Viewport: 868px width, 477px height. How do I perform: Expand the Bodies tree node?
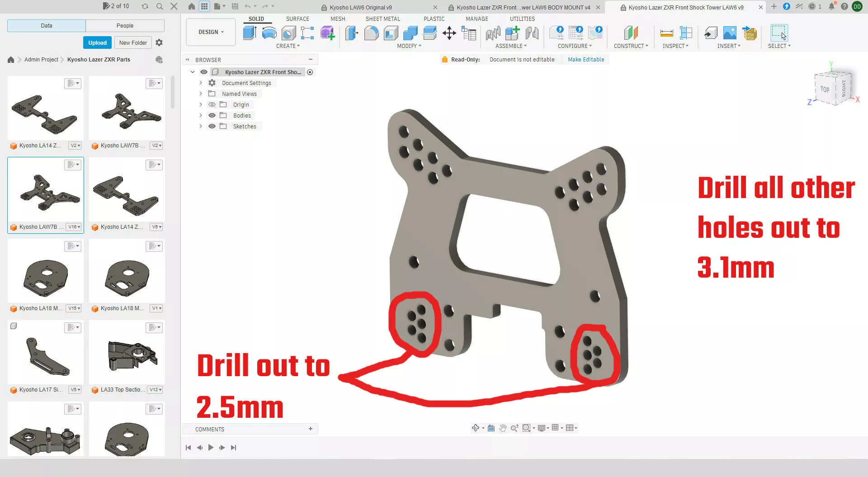click(x=201, y=115)
